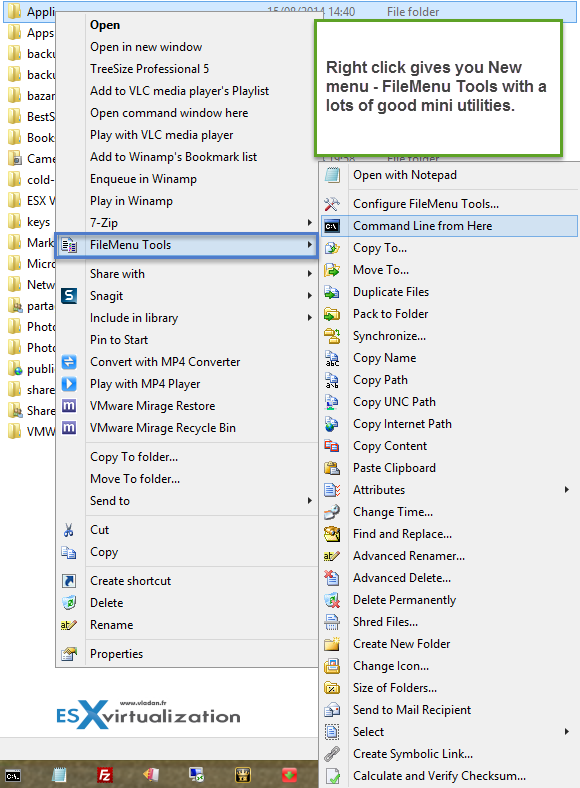Click the Convert with MP4 Converter icon
This screenshot has width=580, height=788.
(x=69, y=362)
